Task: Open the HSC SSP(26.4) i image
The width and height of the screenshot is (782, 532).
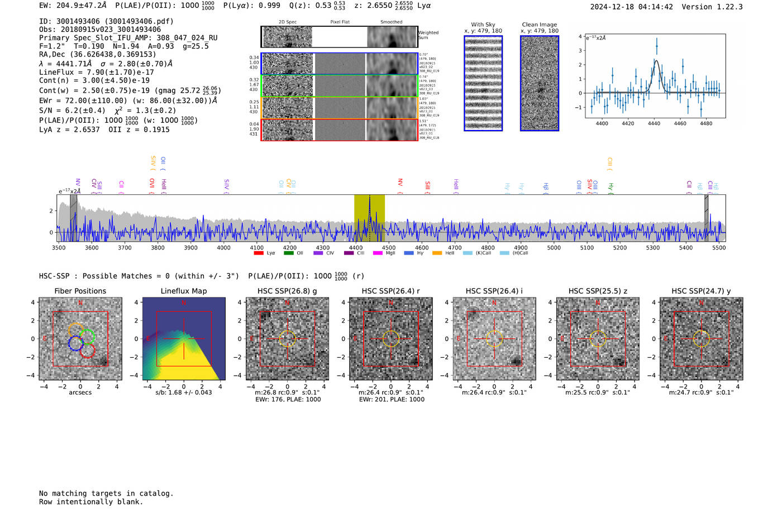Action: coord(494,339)
